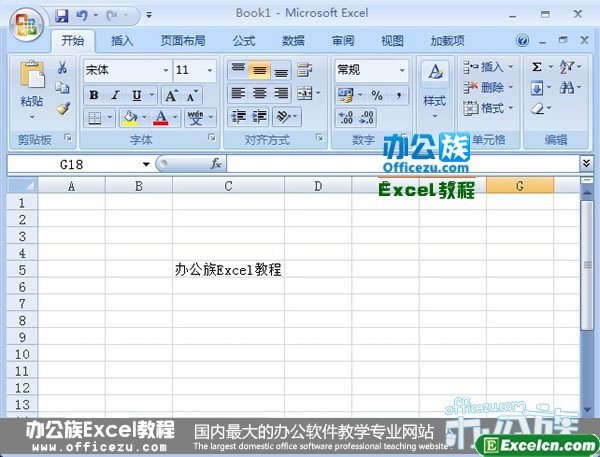
Task: Click the Clear eraser icon
Action: pyautogui.click(x=538, y=109)
